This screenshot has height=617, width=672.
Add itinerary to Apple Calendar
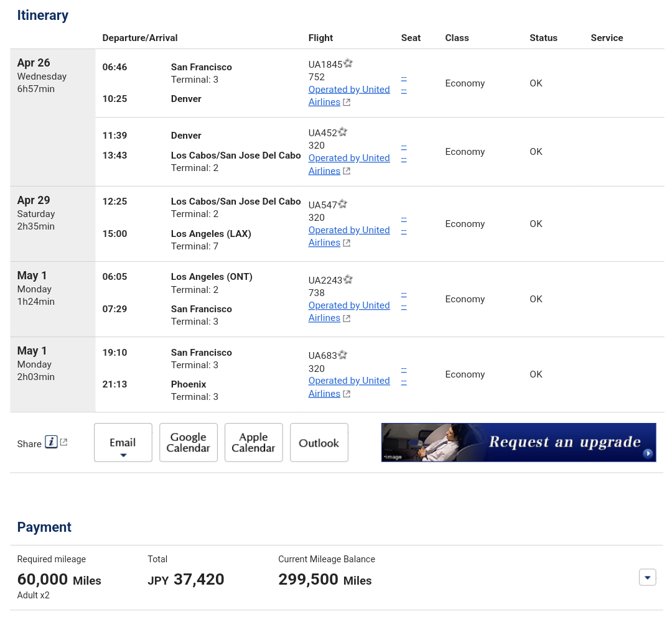pos(253,443)
